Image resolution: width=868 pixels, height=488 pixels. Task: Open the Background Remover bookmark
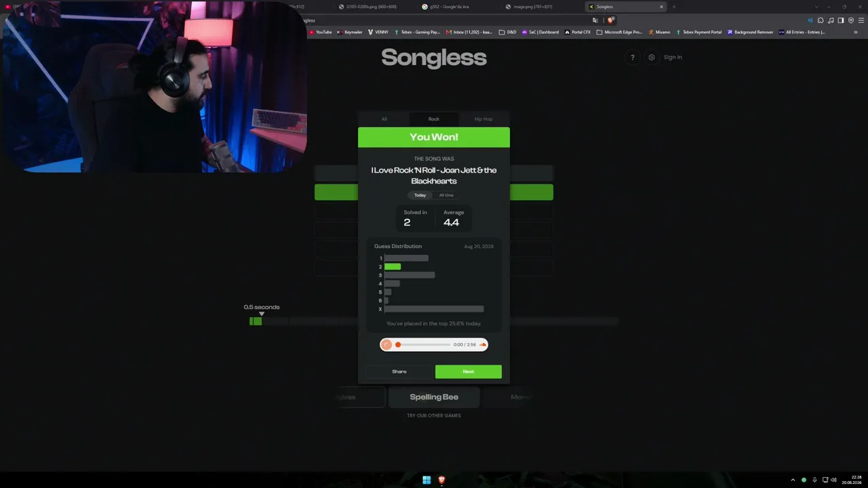coord(751,32)
